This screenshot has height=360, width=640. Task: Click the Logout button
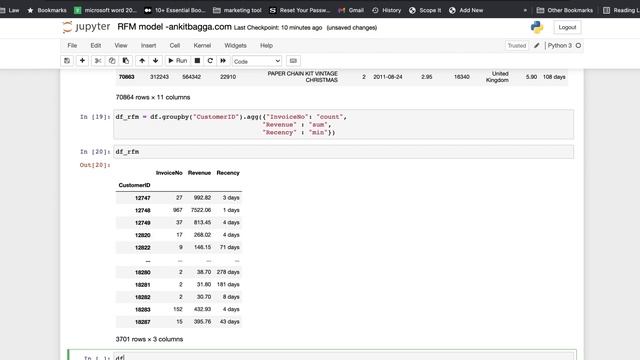coord(567,27)
